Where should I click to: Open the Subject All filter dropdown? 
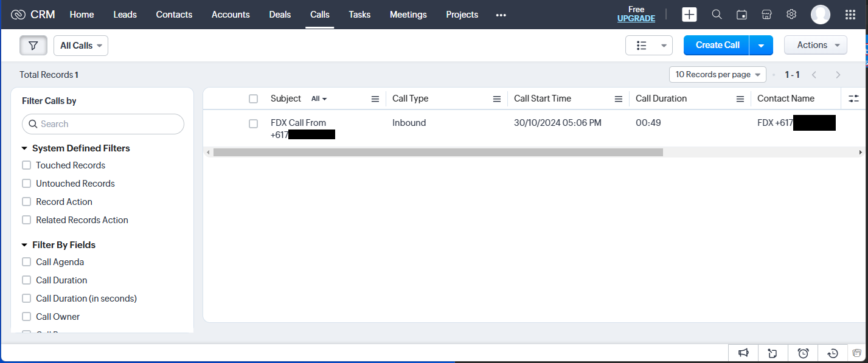(319, 99)
